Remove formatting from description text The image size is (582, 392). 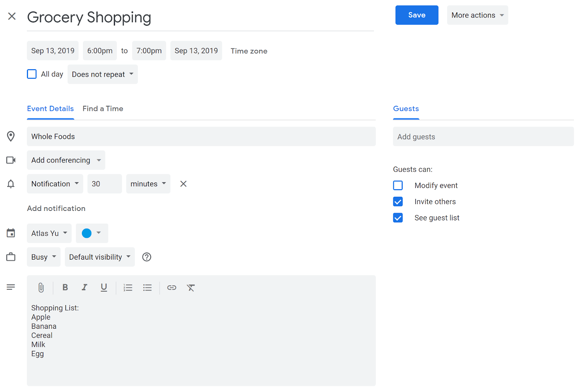191,288
